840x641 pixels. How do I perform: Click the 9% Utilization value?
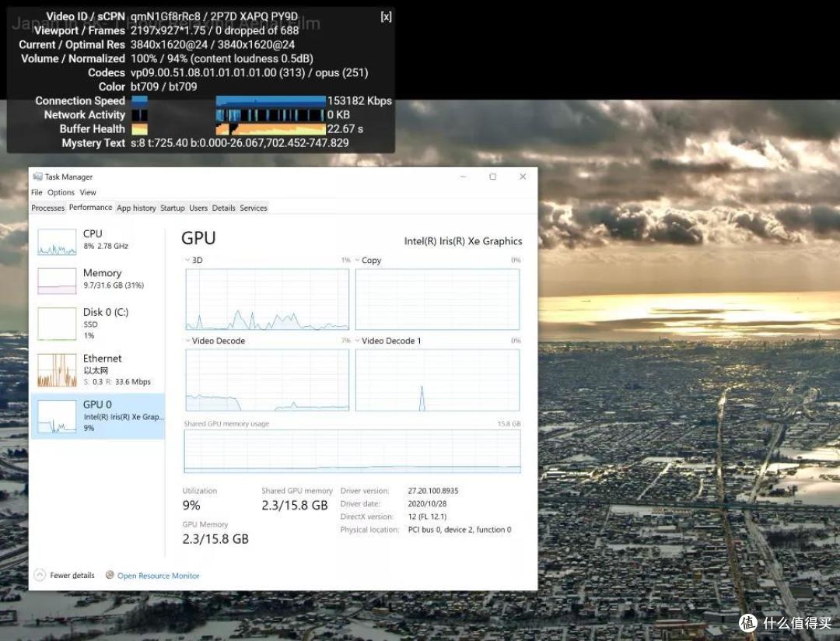(191, 506)
